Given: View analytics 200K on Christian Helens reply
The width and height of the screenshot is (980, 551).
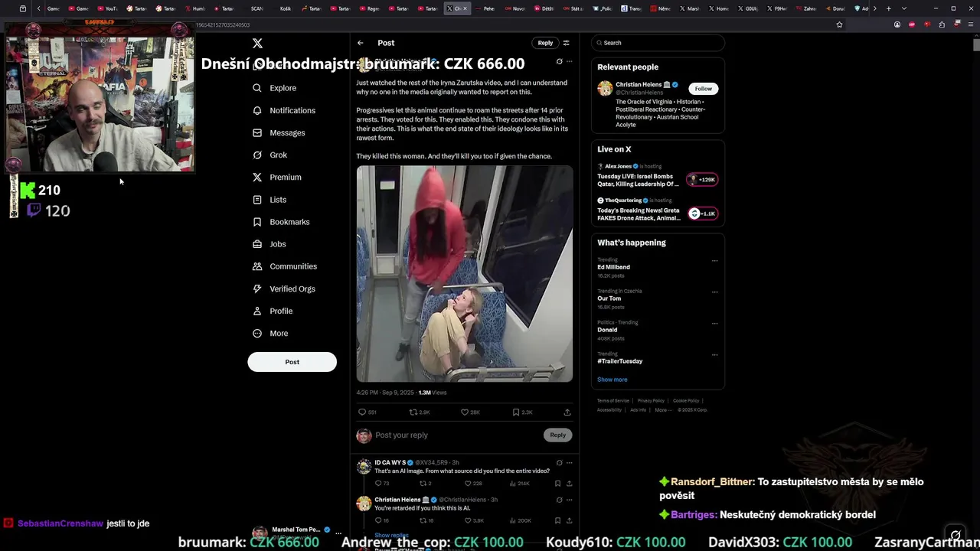Looking at the screenshot, I should click(520, 520).
